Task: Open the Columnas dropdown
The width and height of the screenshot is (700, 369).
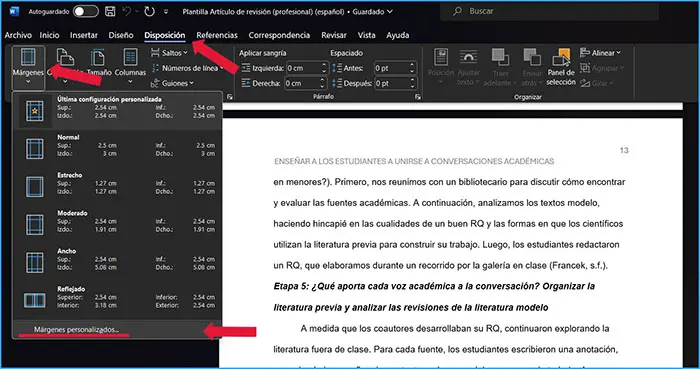Action: click(x=130, y=67)
